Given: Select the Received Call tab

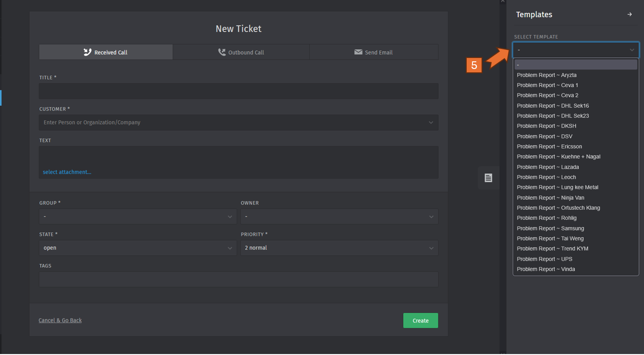Looking at the screenshot, I should tap(106, 52).
